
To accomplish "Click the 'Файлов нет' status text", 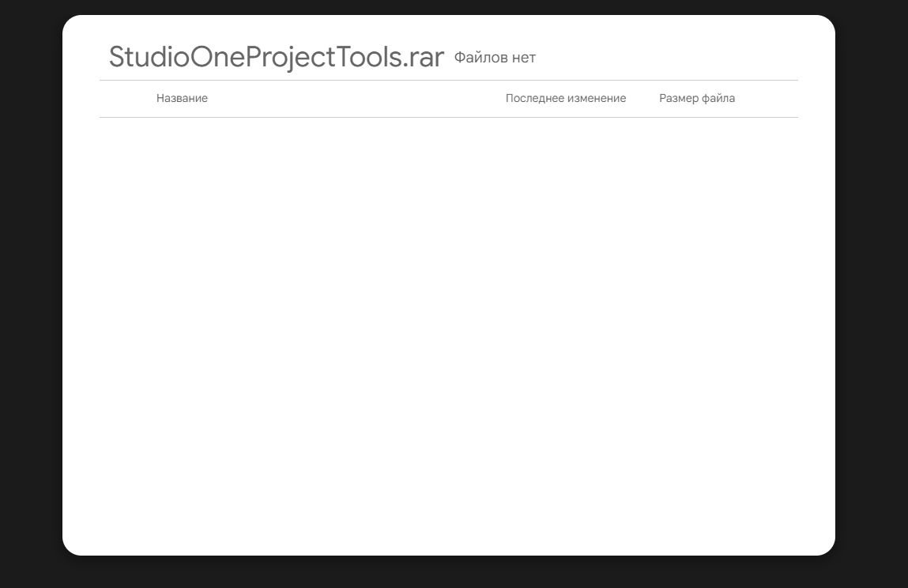I will (x=495, y=58).
